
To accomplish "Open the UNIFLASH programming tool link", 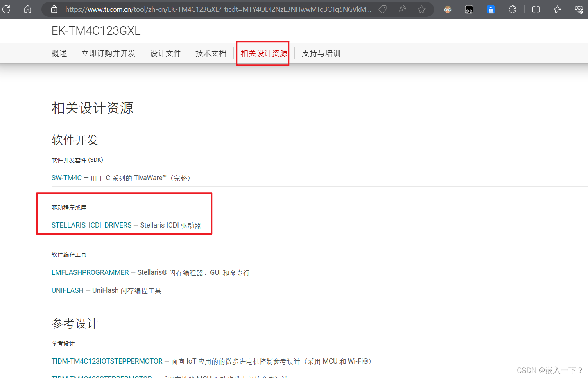I will 67,290.
